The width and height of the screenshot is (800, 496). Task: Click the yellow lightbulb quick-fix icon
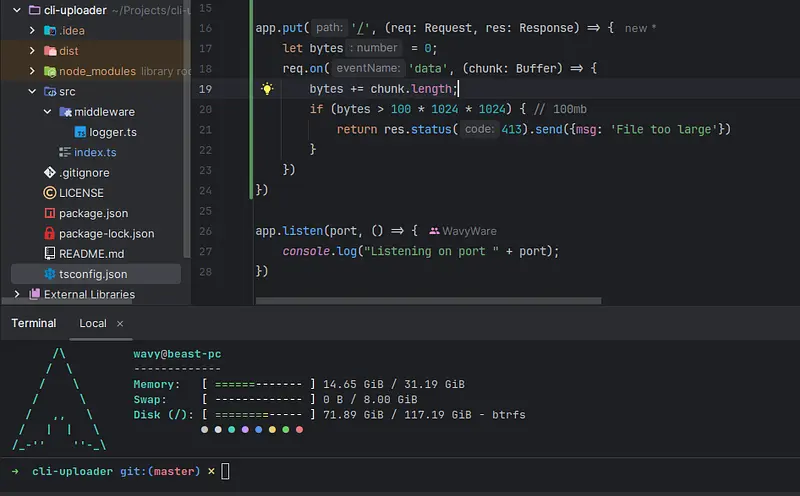click(x=267, y=89)
